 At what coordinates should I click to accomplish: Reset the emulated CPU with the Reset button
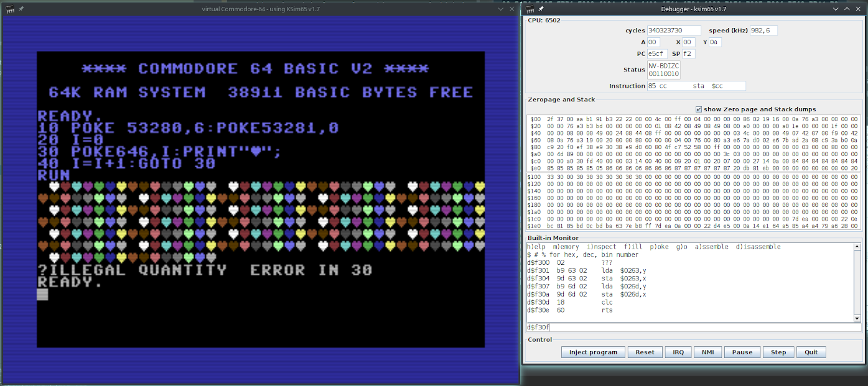click(x=645, y=352)
